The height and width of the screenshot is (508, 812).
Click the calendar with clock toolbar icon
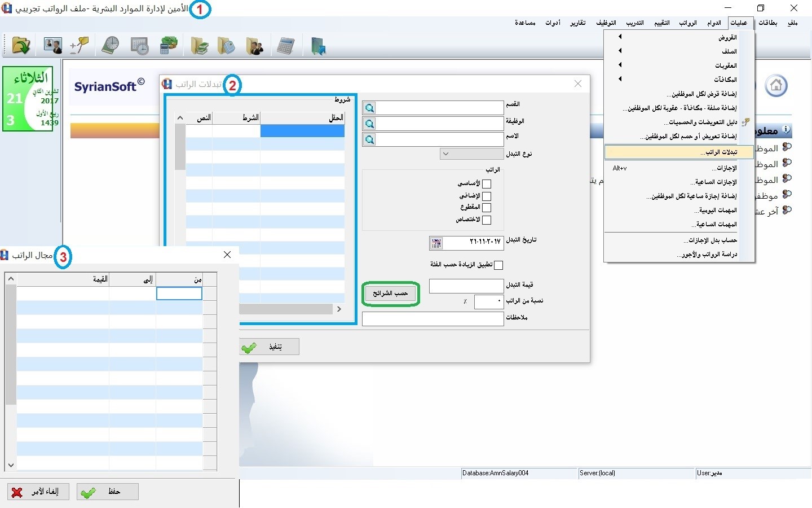[x=139, y=46]
